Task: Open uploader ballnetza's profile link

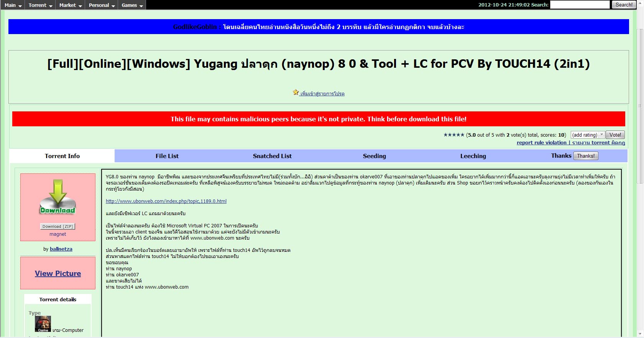Action: [x=61, y=249]
